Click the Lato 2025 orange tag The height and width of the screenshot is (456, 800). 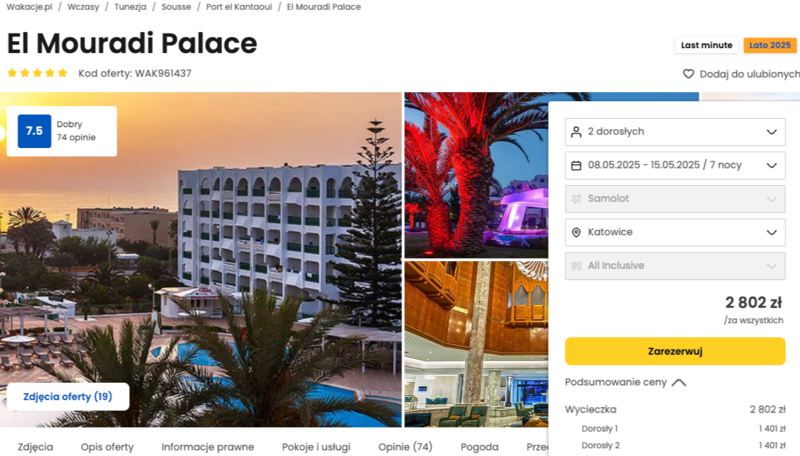pyautogui.click(x=770, y=45)
